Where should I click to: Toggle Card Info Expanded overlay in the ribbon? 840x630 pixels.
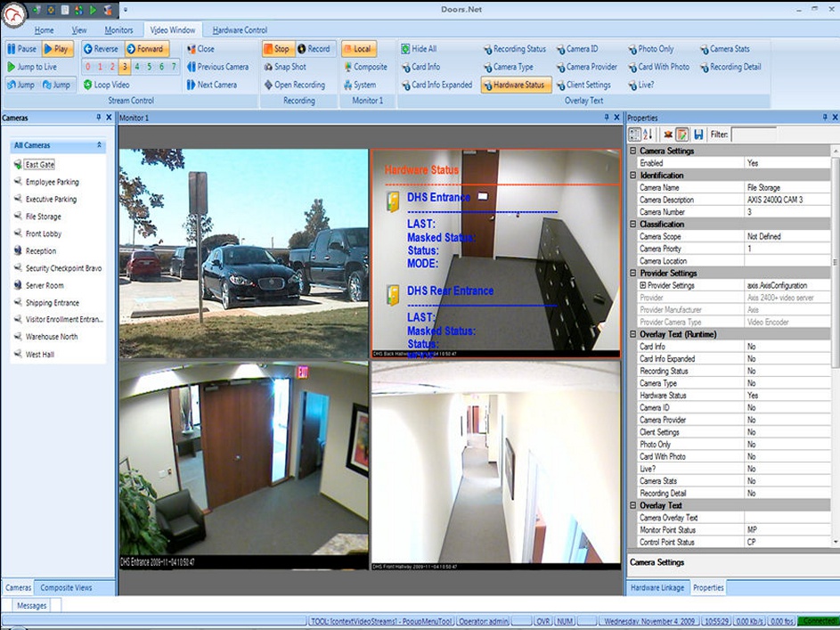437,85
